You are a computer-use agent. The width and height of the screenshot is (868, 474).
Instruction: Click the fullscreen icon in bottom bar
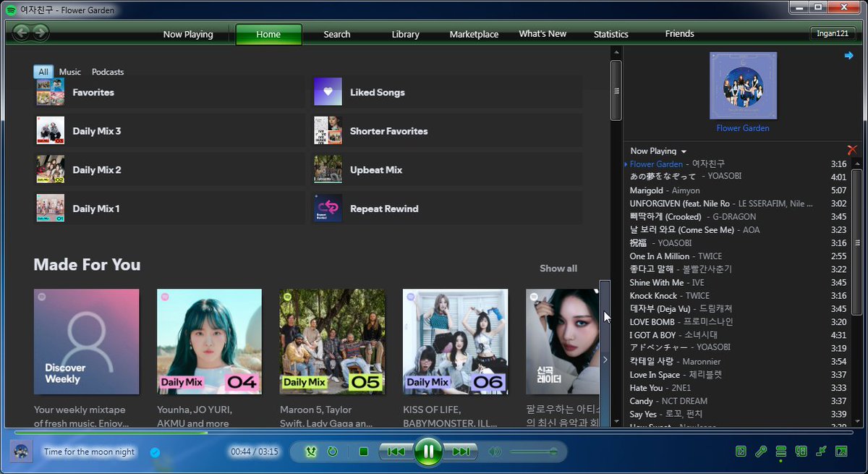841,452
